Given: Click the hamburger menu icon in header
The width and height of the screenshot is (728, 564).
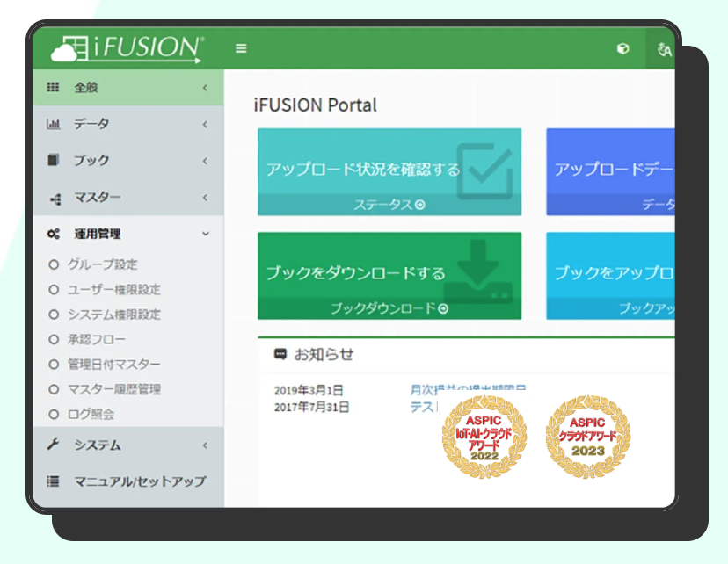Looking at the screenshot, I should tap(241, 48).
